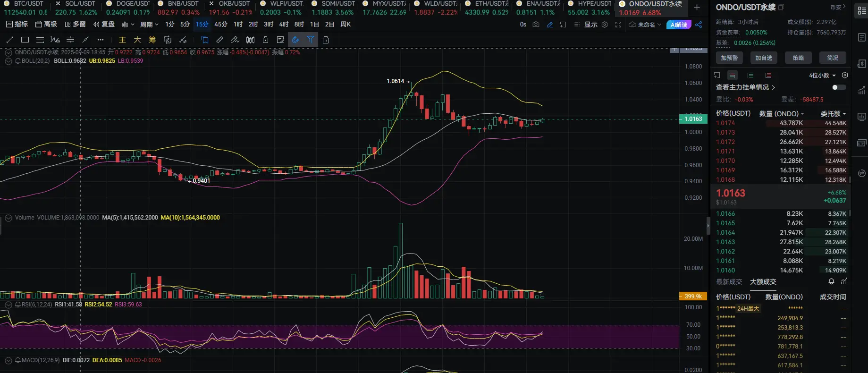
Task: Collapse the RSI(6,12,24) indicator row
Action: [8, 305]
